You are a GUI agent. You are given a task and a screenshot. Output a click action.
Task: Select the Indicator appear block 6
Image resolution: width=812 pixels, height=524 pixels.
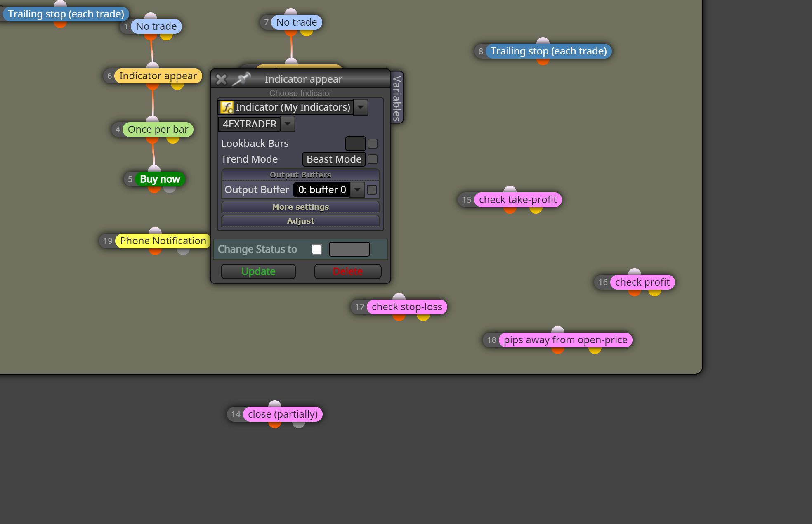coord(158,76)
